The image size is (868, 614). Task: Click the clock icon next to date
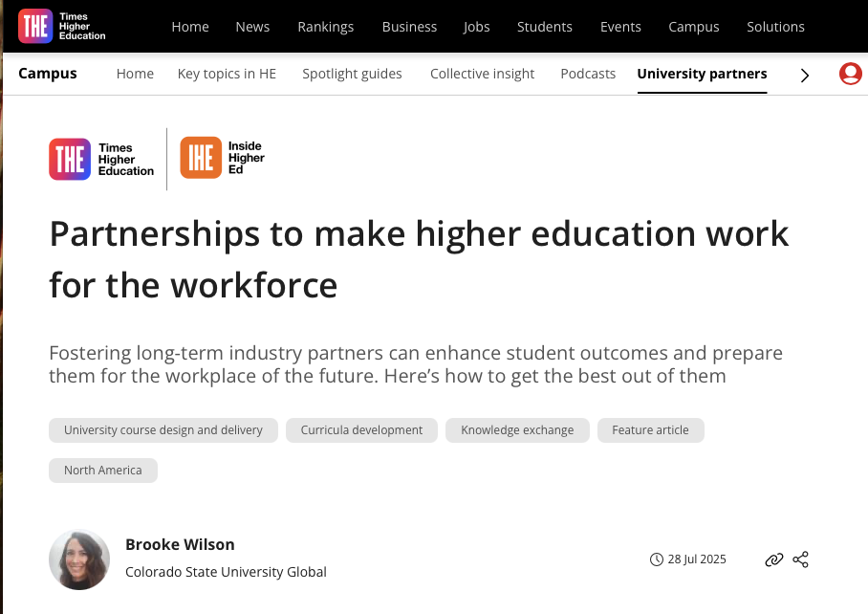click(656, 559)
